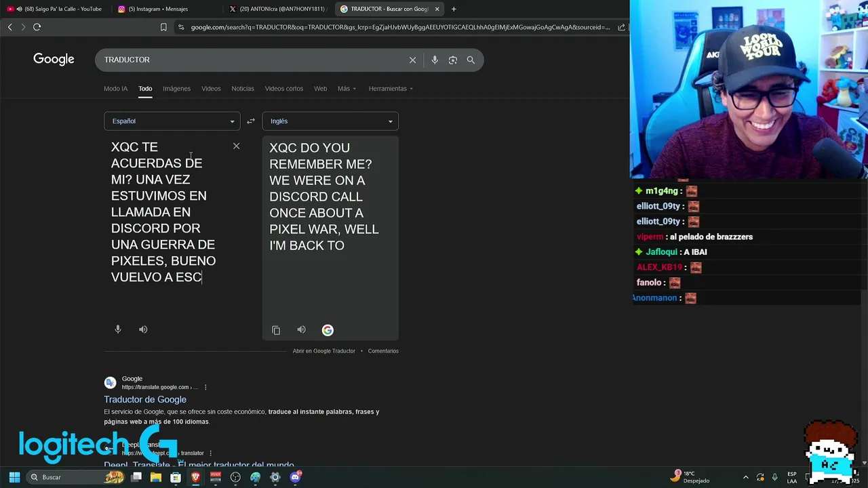This screenshot has height=488, width=868.
Task: Go back using the browser back arrow
Action: point(9,27)
